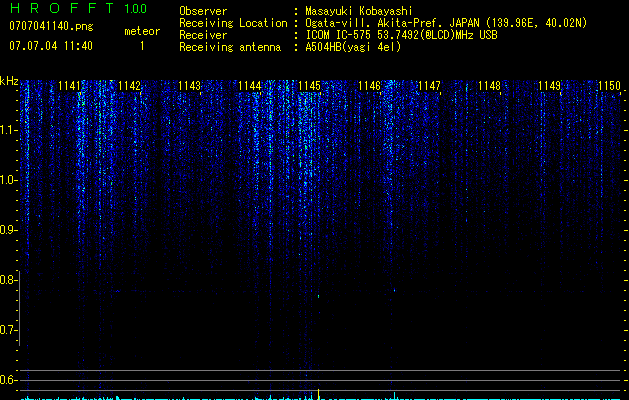This screenshot has width=629, height=400.
Task: Click time marker 1141
Action: click(x=69, y=86)
